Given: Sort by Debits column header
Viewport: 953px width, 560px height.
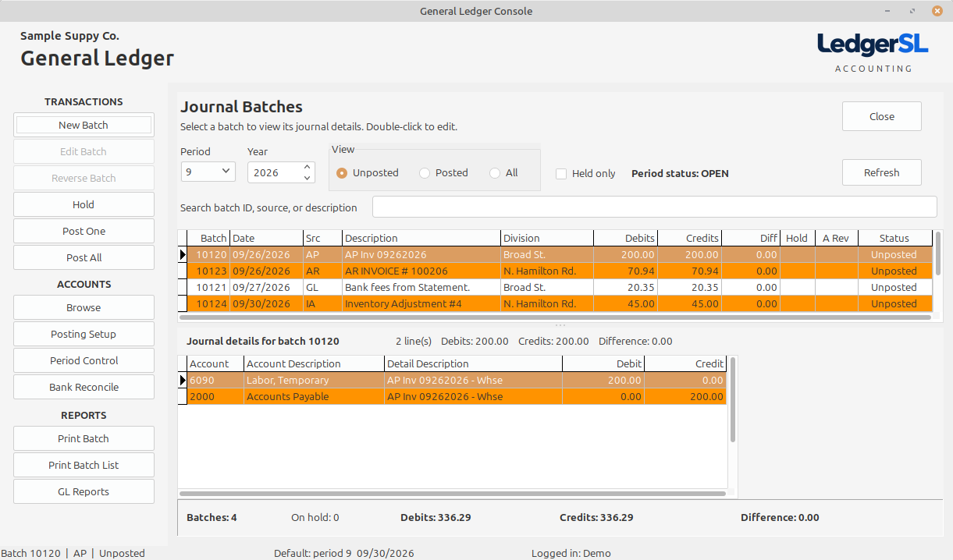Looking at the screenshot, I should tap(626, 238).
